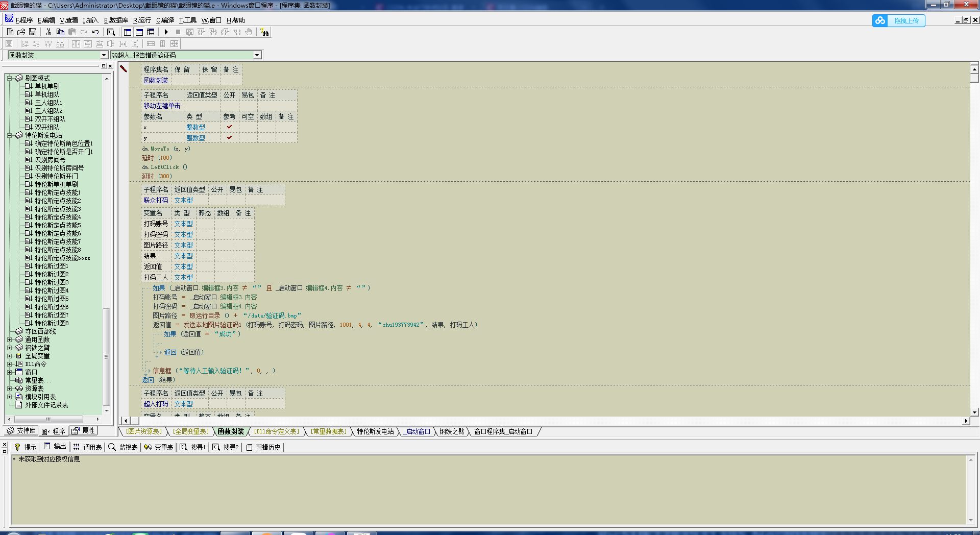The image size is (980, 535).
Task: Click the 联众打码 subroutine name cell
Action: [156, 200]
